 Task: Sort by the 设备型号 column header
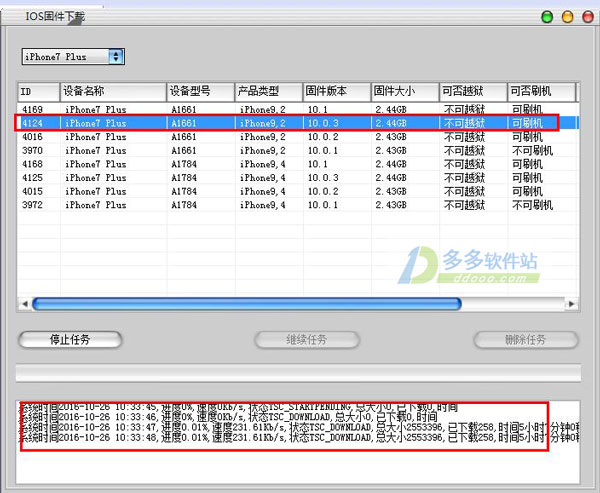click(x=201, y=92)
